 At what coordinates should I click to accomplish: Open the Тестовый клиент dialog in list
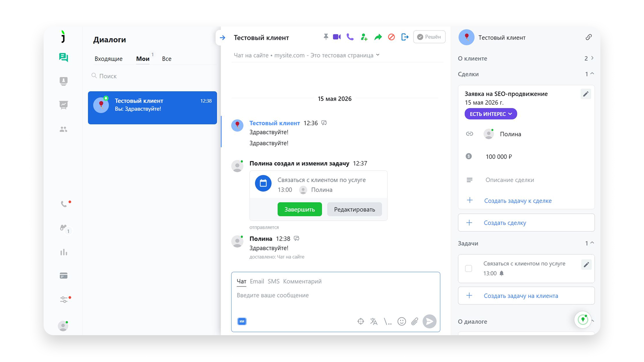pyautogui.click(x=152, y=108)
